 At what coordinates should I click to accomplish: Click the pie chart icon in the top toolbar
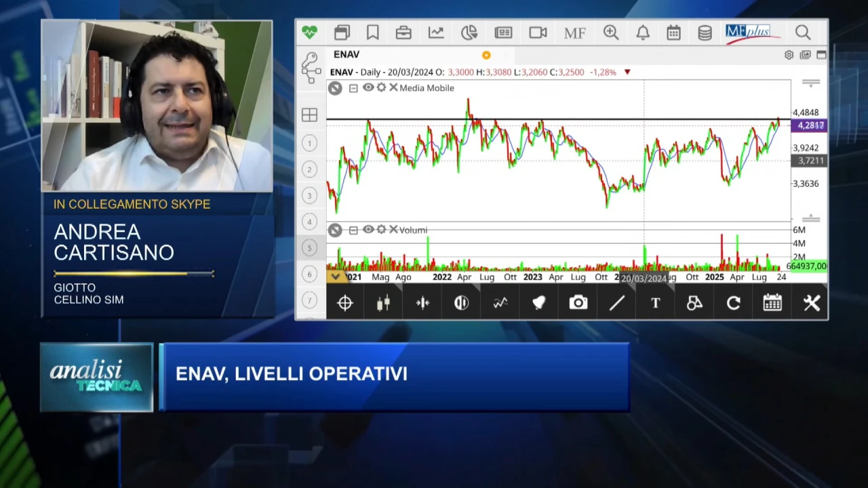469,33
